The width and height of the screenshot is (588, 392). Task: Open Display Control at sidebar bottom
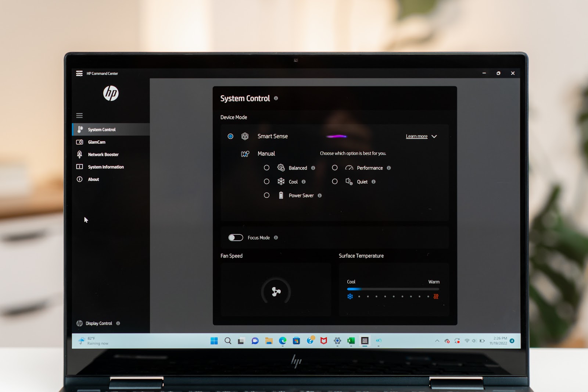(99, 323)
